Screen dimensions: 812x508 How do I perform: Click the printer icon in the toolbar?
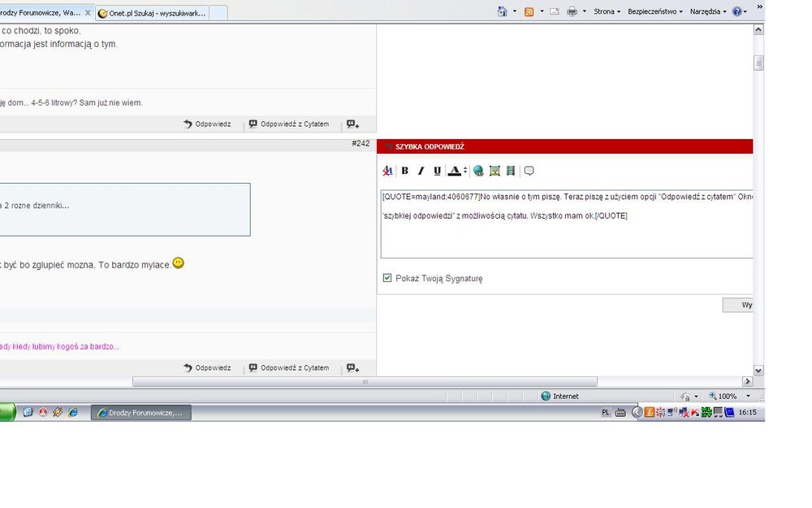pyautogui.click(x=572, y=11)
